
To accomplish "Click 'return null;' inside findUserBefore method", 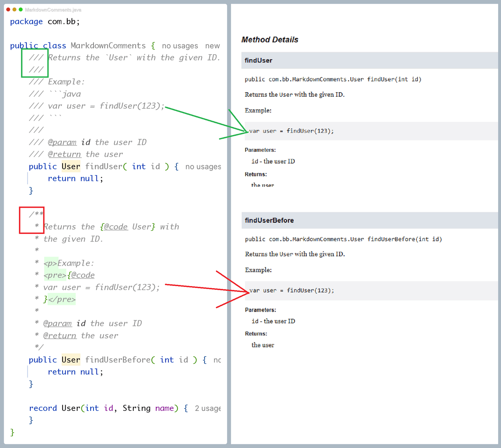I will [x=75, y=372].
